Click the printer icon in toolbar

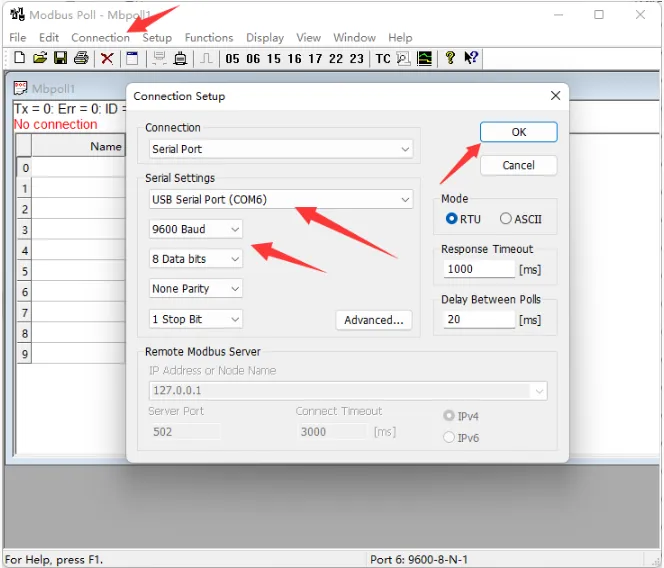pyautogui.click(x=81, y=58)
